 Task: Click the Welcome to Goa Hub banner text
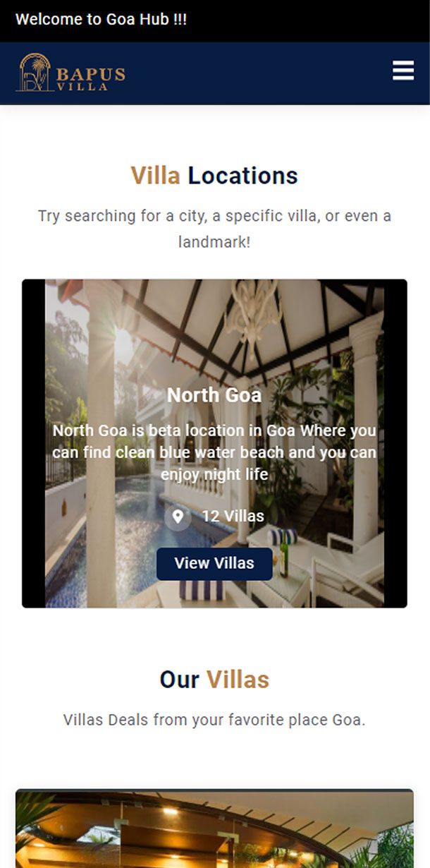click(101, 19)
